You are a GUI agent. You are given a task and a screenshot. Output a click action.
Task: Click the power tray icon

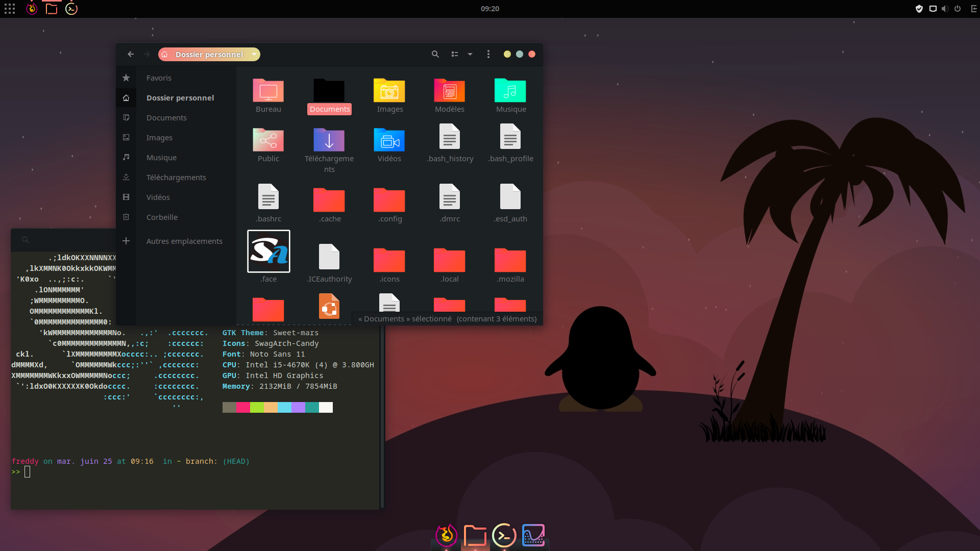click(958, 9)
